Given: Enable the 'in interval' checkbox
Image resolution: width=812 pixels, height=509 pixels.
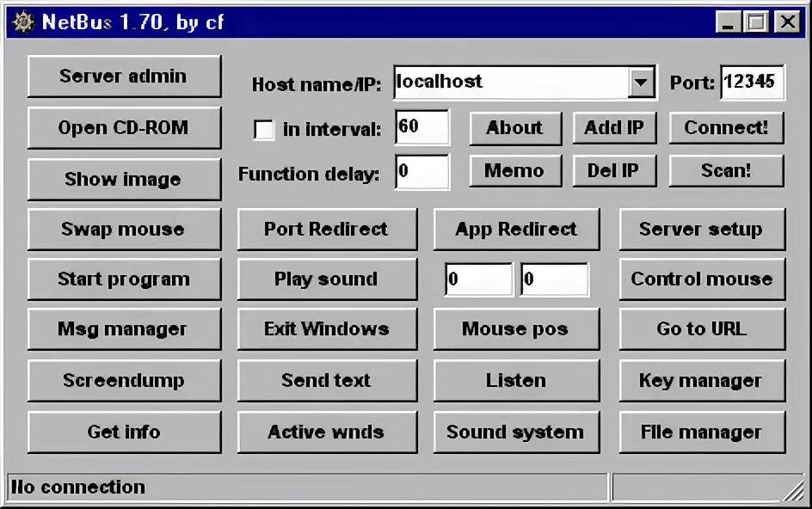Looking at the screenshot, I should pyautogui.click(x=264, y=130).
